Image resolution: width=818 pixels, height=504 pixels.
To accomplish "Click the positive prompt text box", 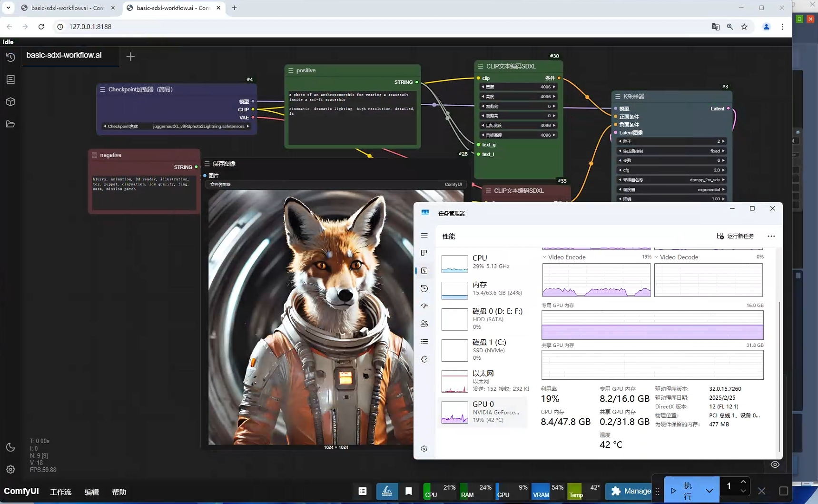I will pos(353,118).
